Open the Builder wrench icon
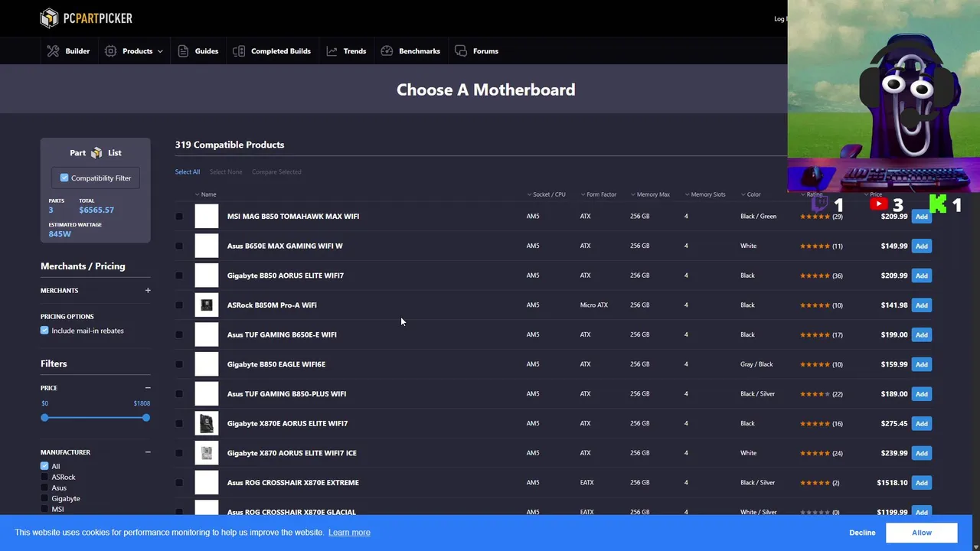The width and height of the screenshot is (980, 551). tap(53, 51)
